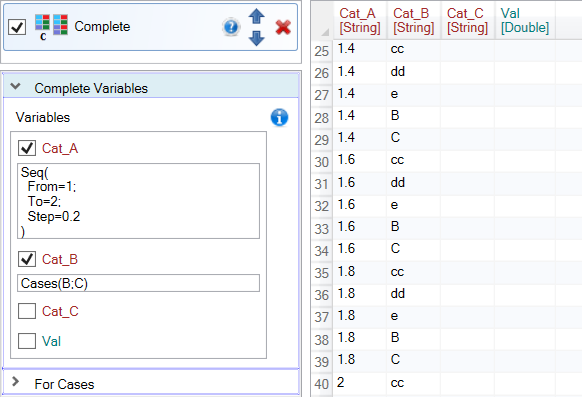Click the table select-all corner triangle
The width and height of the screenshot is (582, 397).
(325, 32)
